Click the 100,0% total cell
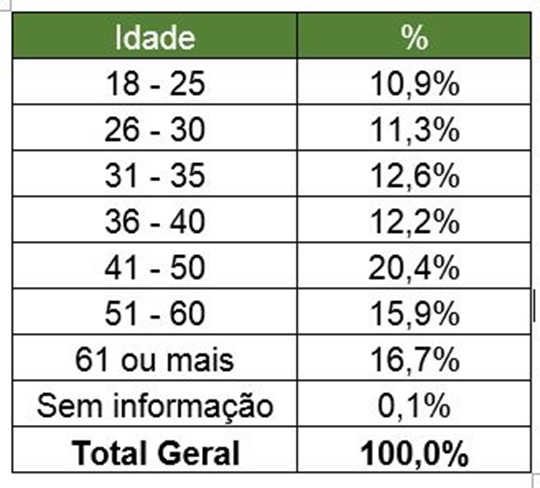 [414, 450]
